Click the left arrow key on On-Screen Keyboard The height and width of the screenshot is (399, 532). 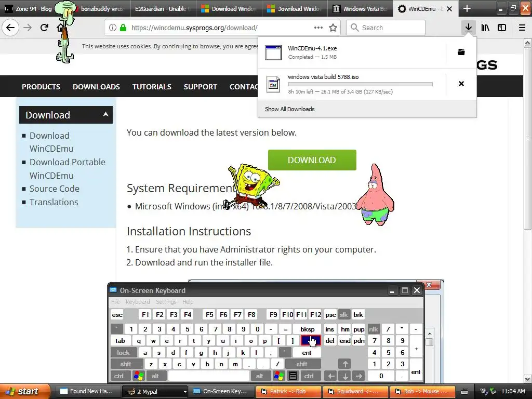(x=331, y=376)
